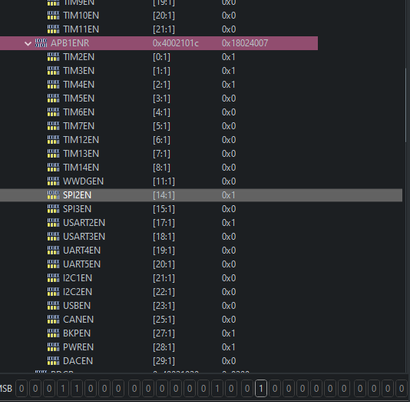Click the [15:1] bit range of SPI3EN
This screenshot has width=410, height=402.
[x=164, y=209]
